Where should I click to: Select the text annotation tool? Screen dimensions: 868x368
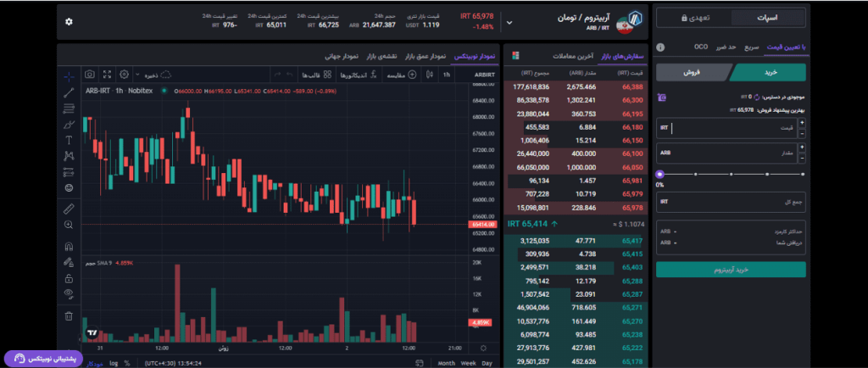(69, 140)
